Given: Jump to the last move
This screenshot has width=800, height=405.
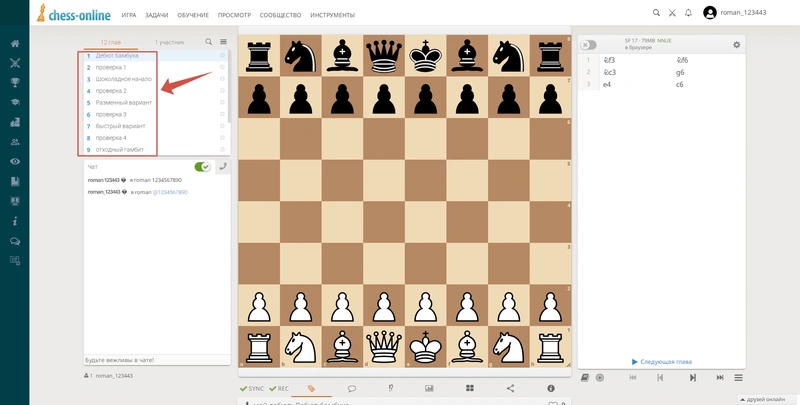Looking at the screenshot, I should tap(720, 377).
